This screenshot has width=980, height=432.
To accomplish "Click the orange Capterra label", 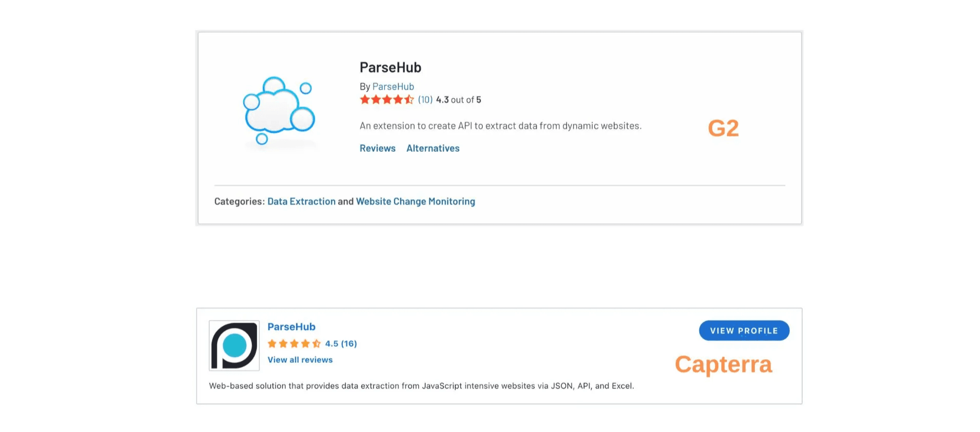I will [723, 364].
